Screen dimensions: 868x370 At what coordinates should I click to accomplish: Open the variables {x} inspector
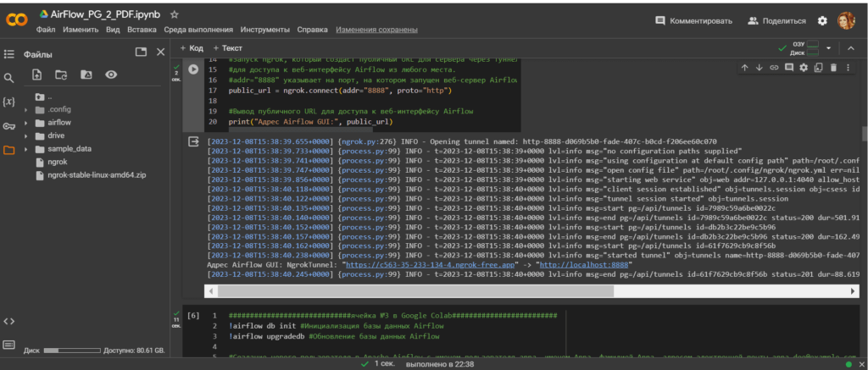(x=8, y=102)
